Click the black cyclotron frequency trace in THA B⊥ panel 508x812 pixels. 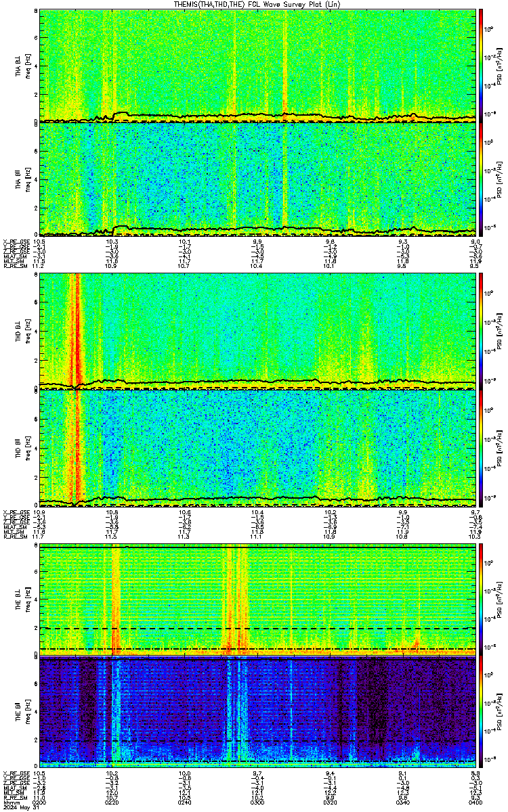coord(258,116)
